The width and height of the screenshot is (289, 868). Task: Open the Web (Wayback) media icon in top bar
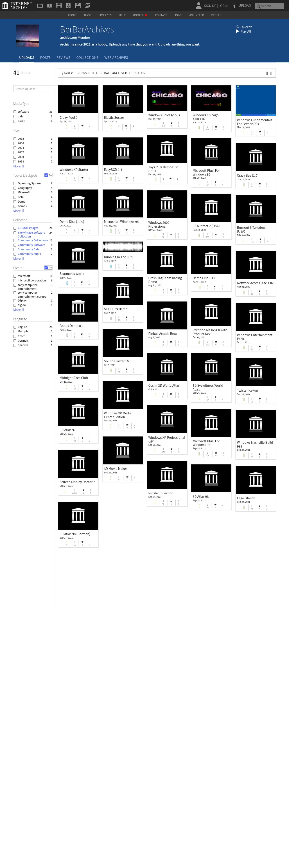click(40, 6)
